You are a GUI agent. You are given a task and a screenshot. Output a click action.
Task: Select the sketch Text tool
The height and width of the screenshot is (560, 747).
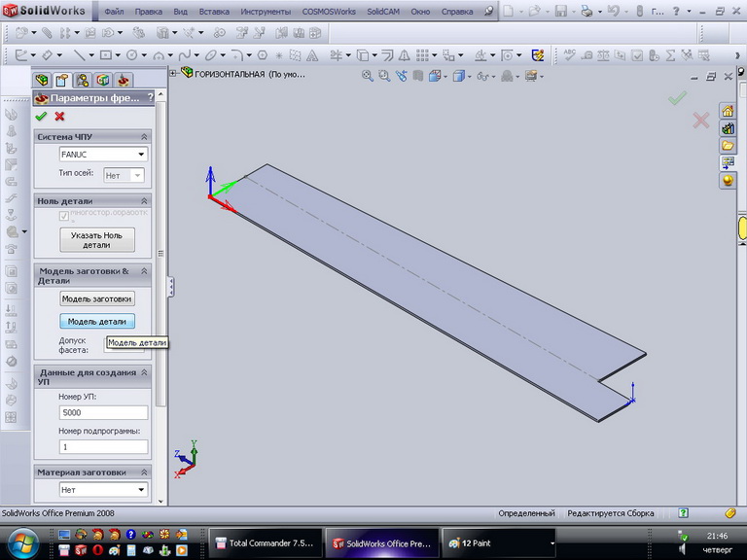point(312,55)
